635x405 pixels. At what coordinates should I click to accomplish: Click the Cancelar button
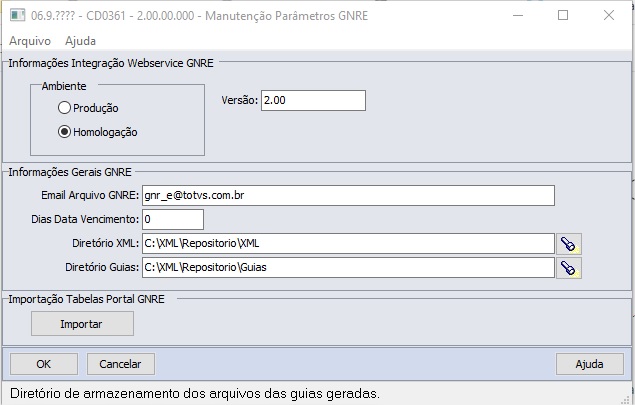121,364
